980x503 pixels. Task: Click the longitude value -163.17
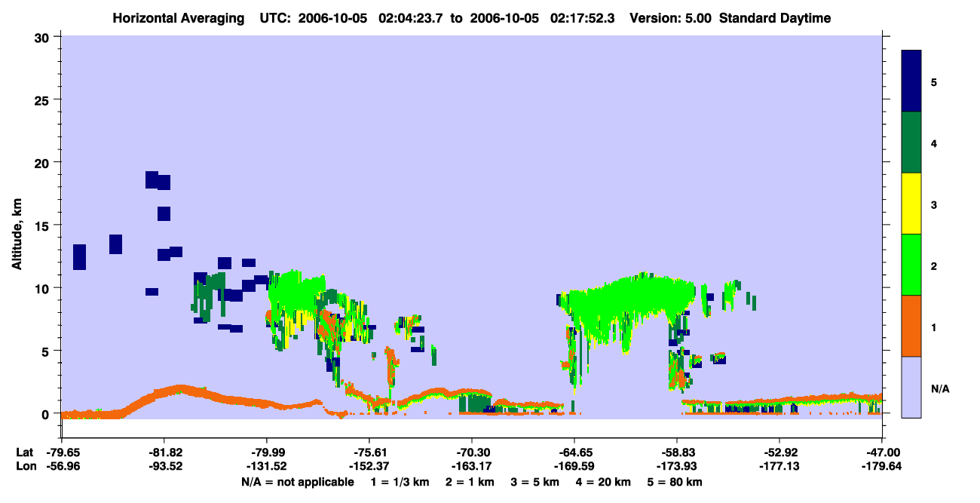472,466
